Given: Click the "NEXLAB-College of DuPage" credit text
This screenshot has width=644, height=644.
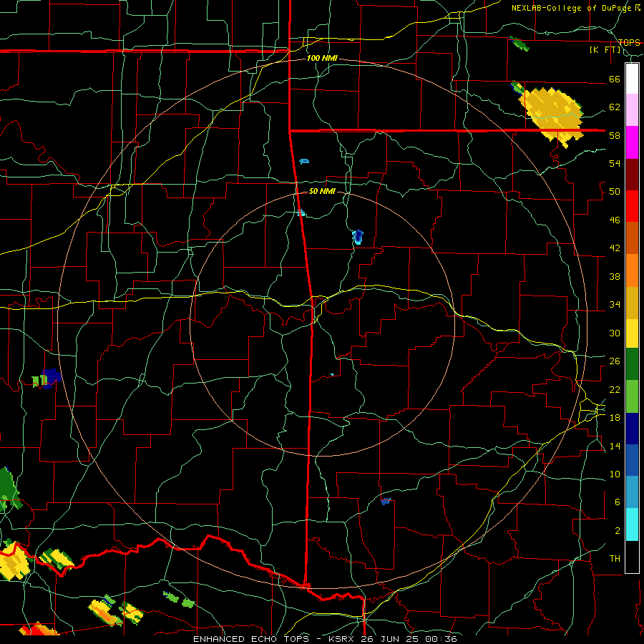Looking at the screenshot, I should (572, 8).
